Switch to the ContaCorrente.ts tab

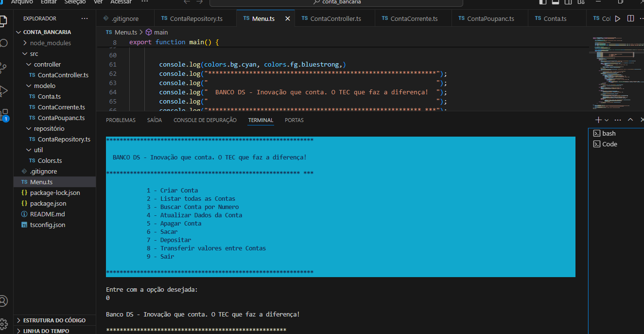click(413, 18)
